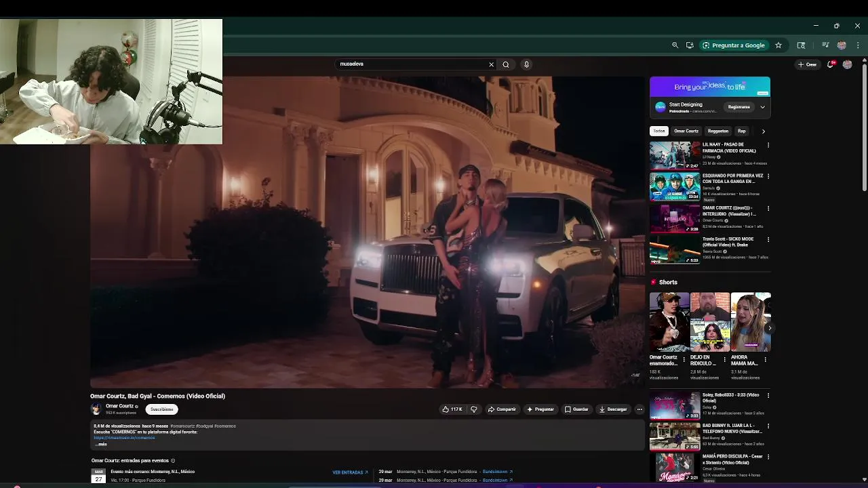
Task: Show next Shorts with arrow
Action: pyautogui.click(x=769, y=328)
